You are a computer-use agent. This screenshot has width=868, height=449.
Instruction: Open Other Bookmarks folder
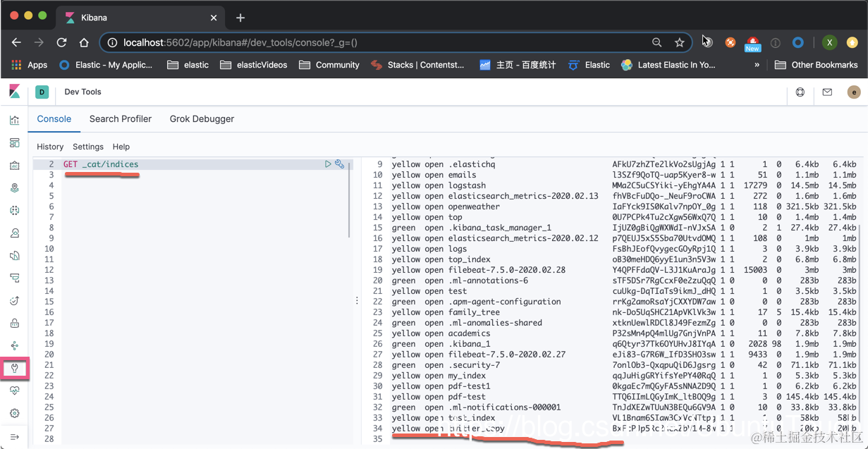point(816,65)
